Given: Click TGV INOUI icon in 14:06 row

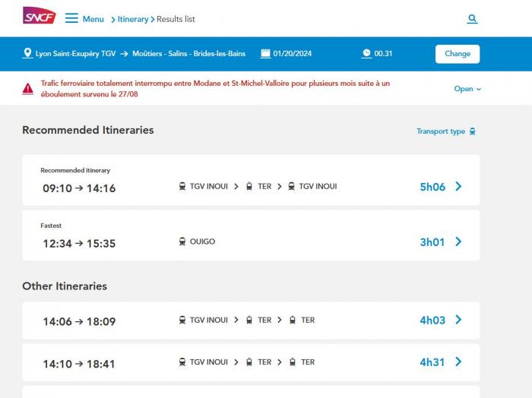Looking at the screenshot, I should [182, 320].
